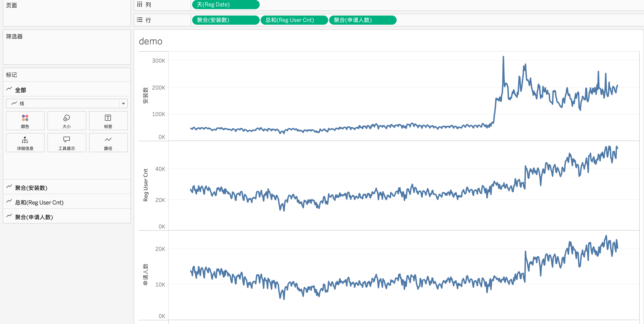Expand the 聚合(安装数) marks section

(31, 188)
